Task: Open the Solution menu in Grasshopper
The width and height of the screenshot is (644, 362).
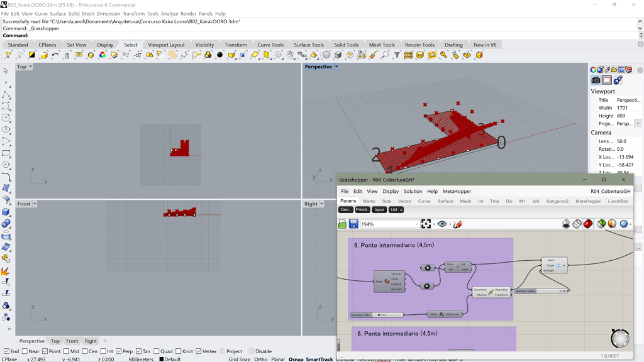Action: click(x=413, y=191)
